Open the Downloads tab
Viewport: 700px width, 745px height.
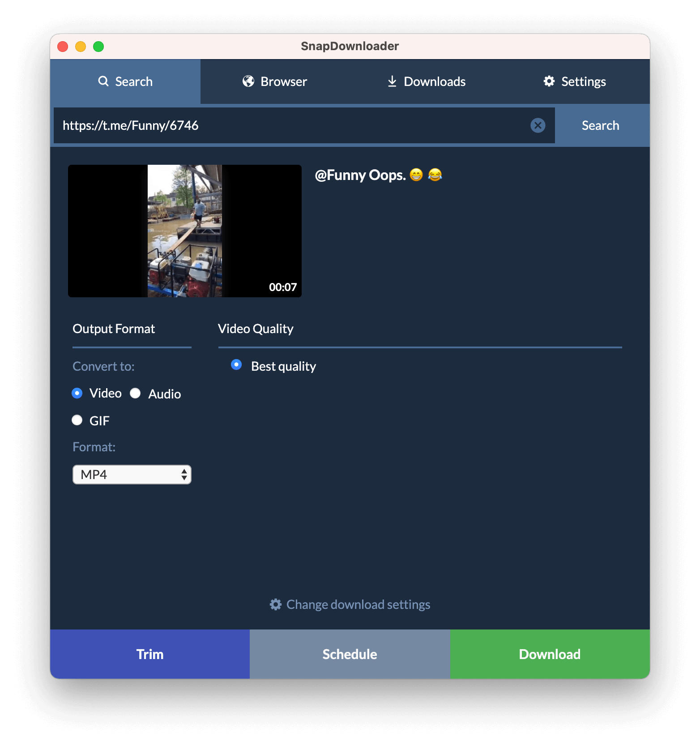[x=426, y=81]
